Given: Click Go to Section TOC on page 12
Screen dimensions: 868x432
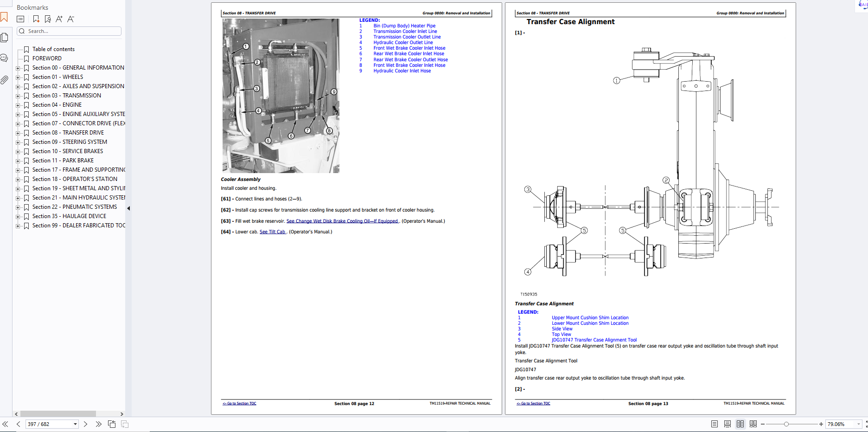Looking at the screenshot, I should 239,404.
